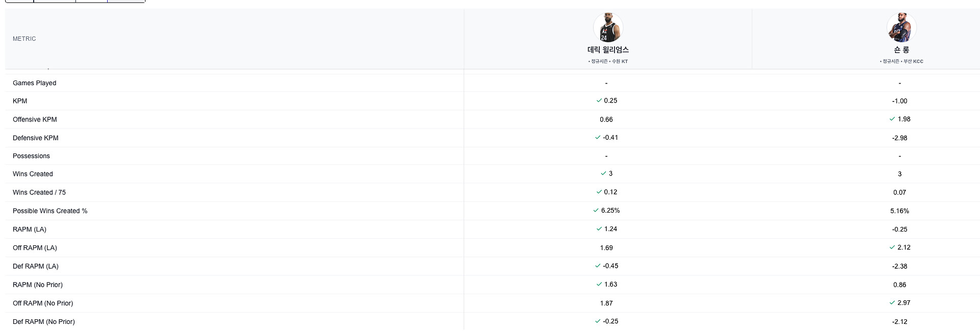Click the checkmark next to RAPM (LA) 1.24
Viewport: 980px width, 332px height.
[599, 229]
